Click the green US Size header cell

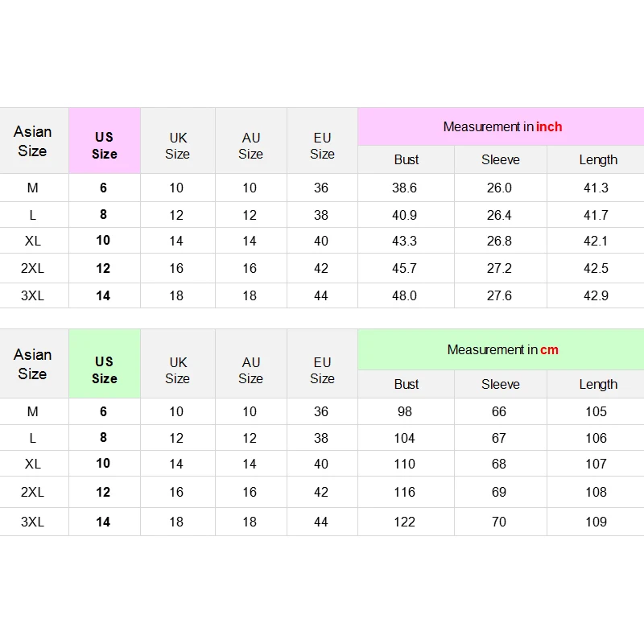click(105, 369)
